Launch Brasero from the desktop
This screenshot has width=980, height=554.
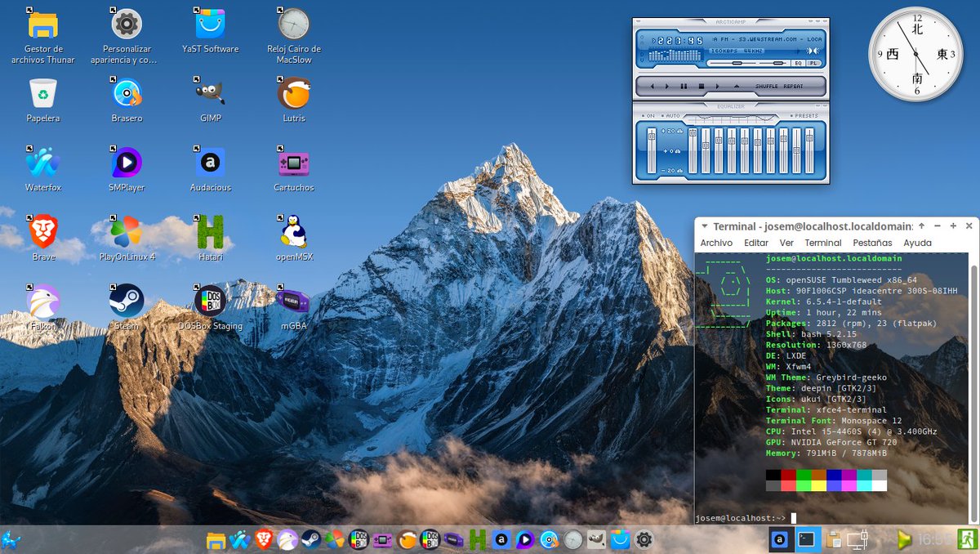point(127,100)
